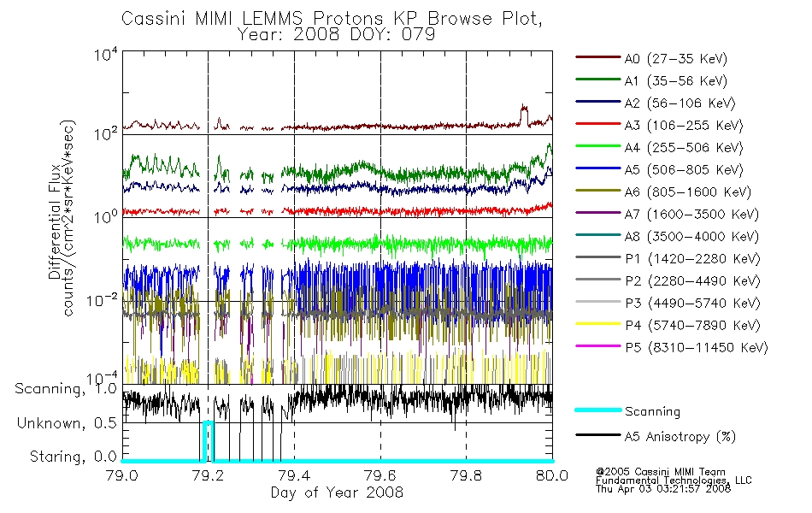This screenshot has height=513, width=812.
Task: Click the A5 (506-805 KeV) blue legend line
Action: [598, 168]
